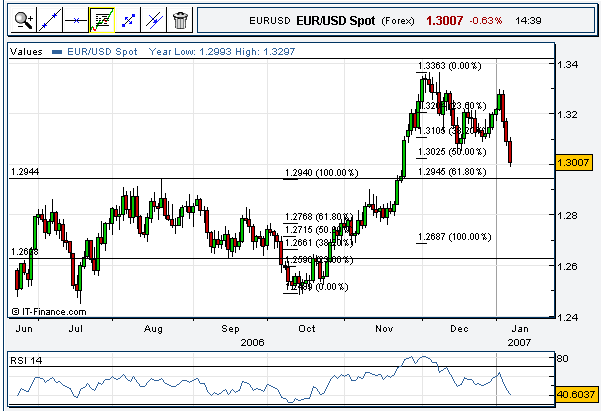
Task: Click the 1.2687 (100.00%) Fibonacci level label
Action: [454, 237]
